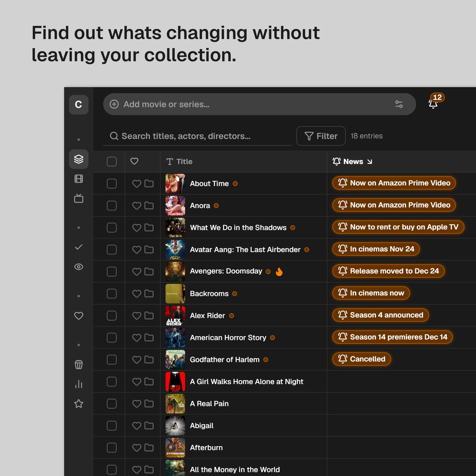Open search options sliders icon in add bar

point(399,104)
